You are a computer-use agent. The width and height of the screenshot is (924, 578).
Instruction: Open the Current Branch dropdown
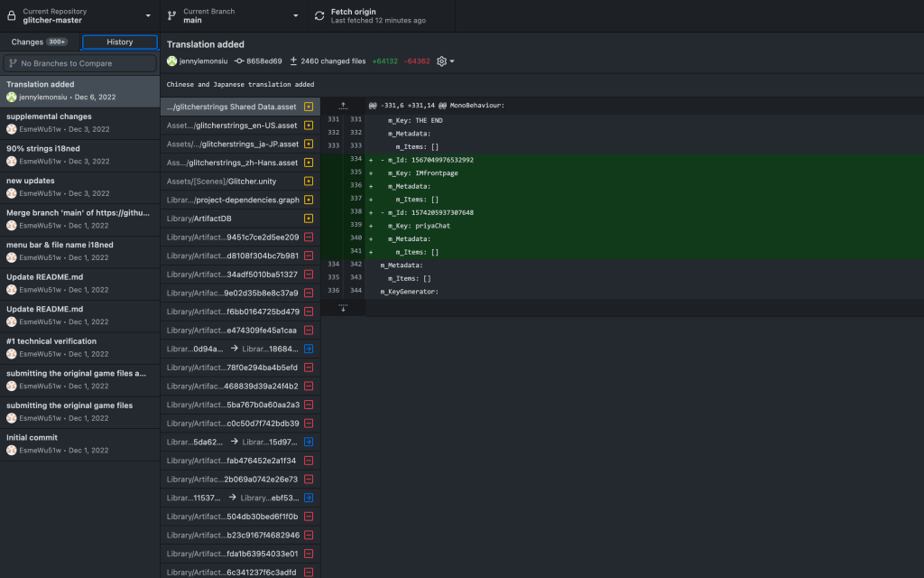(x=233, y=15)
